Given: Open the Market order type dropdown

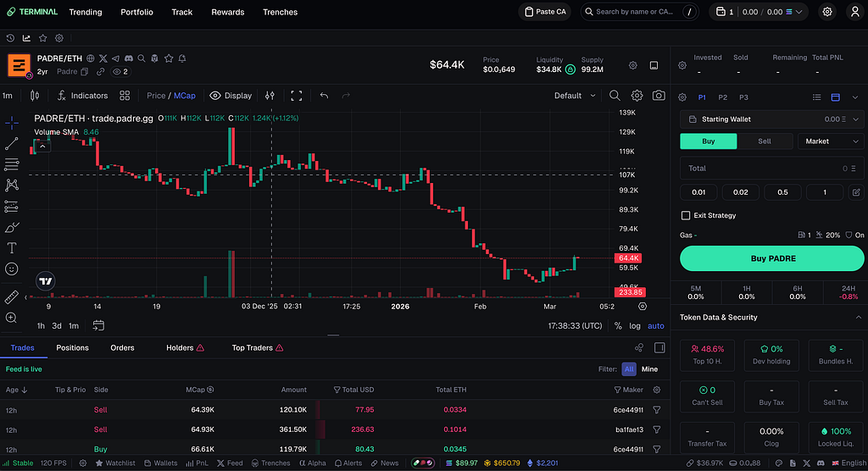Looking at the screenshot, I should click(831, 141).
